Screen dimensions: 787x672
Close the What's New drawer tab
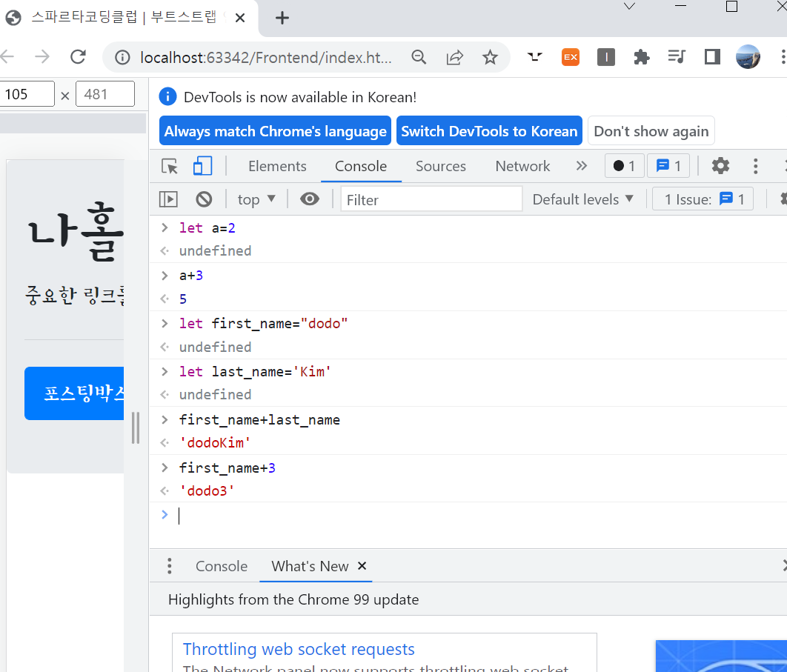pos(362,566)
